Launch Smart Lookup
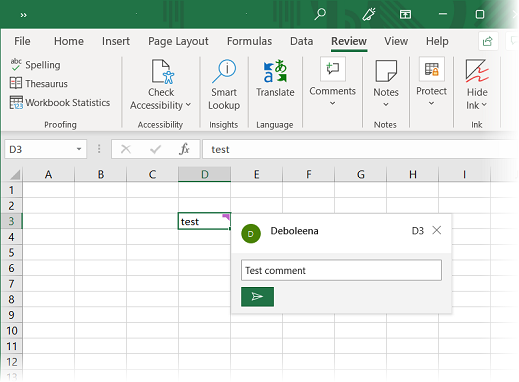This screenshot has height=382, width=519. click(224, 85)
